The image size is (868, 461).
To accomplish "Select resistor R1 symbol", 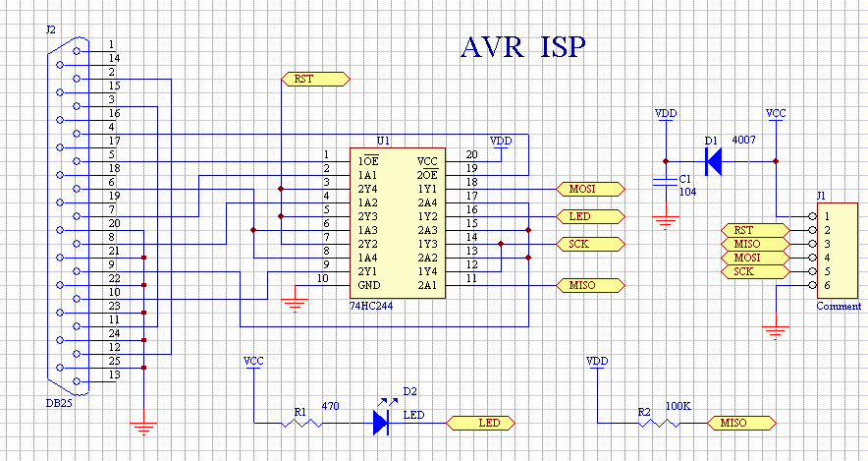I will click(302, 423).
